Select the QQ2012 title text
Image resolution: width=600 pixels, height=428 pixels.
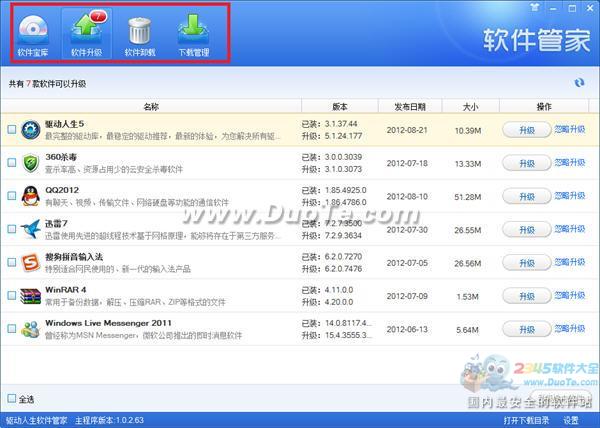point(62,190)
